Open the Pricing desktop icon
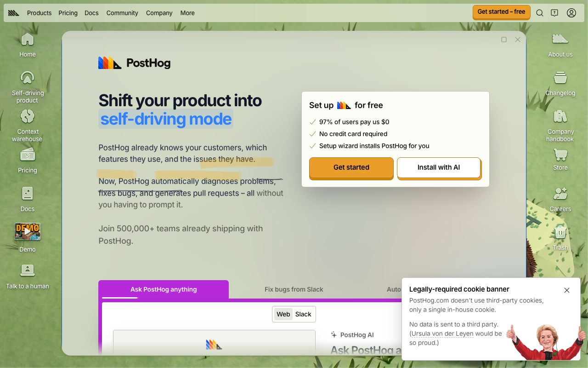 click(28, 161)
